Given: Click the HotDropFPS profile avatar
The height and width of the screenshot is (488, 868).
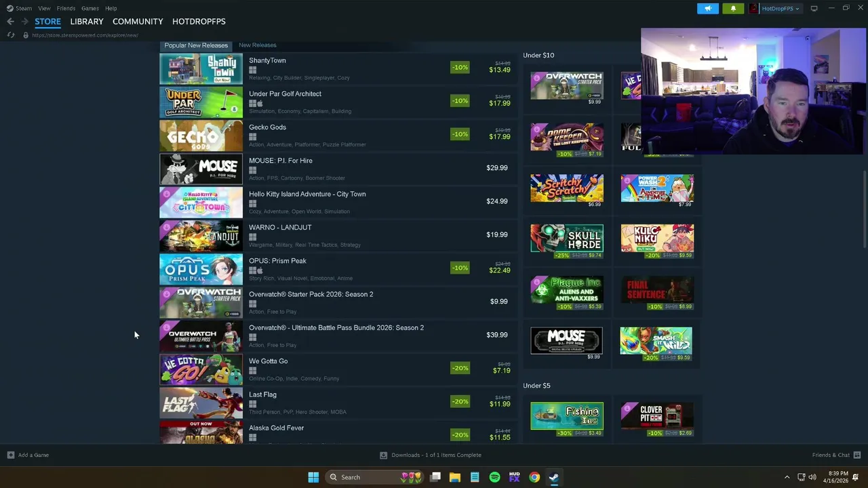Looking at the screenshot, I should 753,8.
